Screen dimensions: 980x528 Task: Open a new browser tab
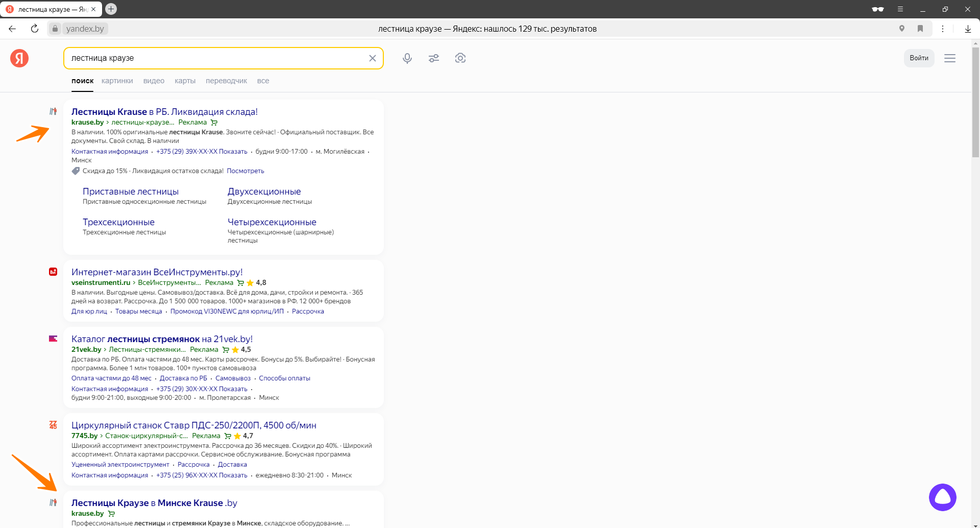111,9
